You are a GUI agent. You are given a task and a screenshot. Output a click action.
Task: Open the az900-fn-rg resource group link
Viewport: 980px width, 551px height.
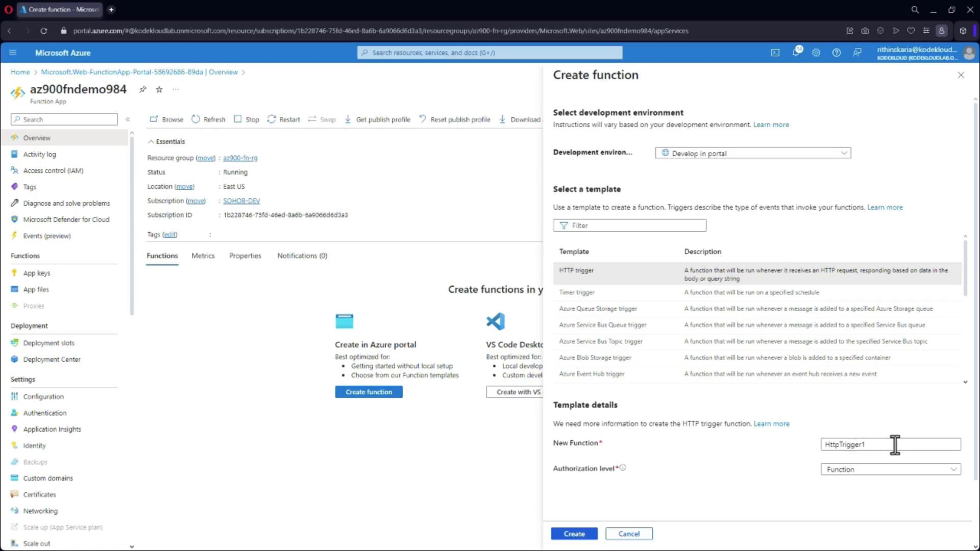pyautogui.click(x=240, y=158)
